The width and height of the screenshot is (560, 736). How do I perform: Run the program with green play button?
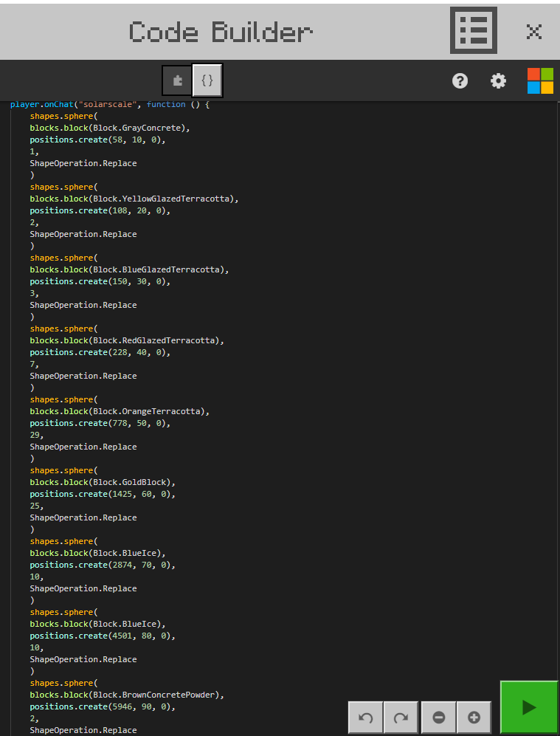click(529, 707)
